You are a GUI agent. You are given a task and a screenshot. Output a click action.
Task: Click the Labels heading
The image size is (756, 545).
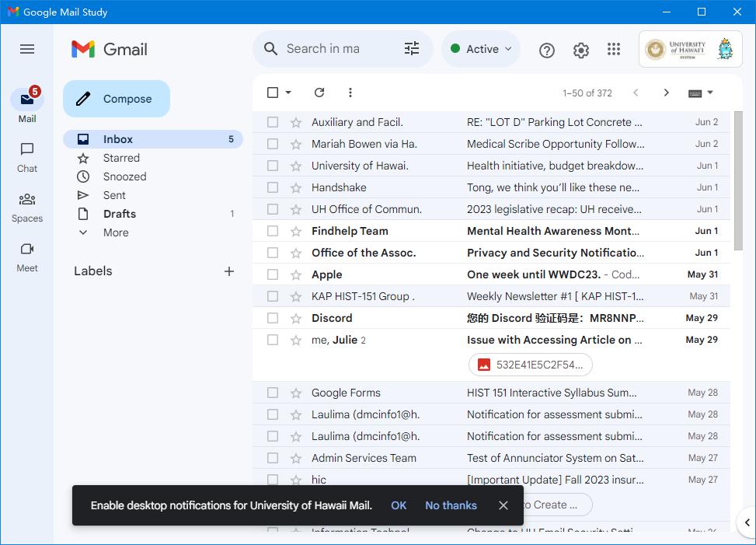93,271
